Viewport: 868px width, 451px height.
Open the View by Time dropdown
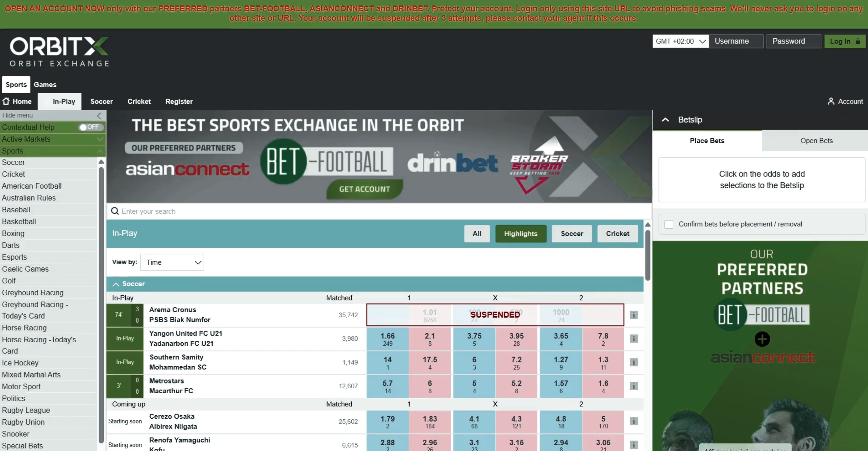(x=172, y=262)
